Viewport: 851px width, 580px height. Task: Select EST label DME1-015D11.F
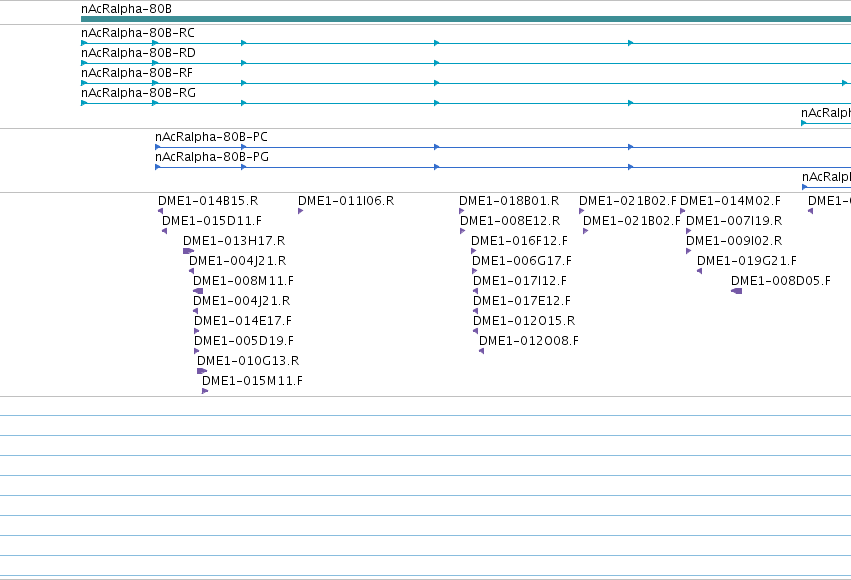pos(212,221)
